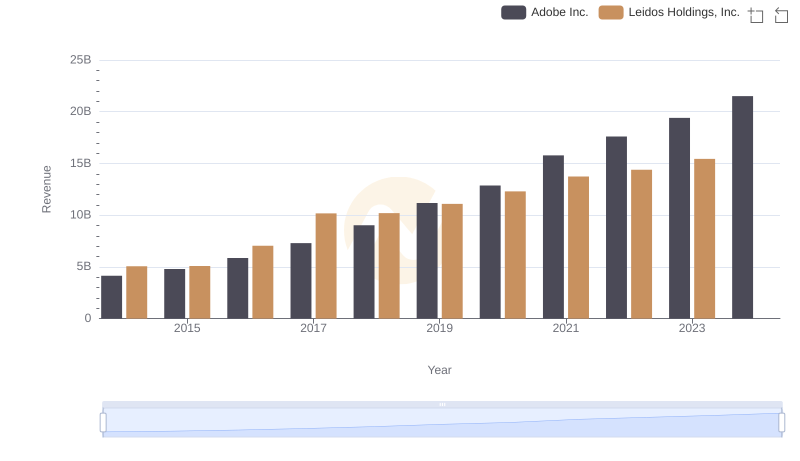Toggle Adobe Inc. series in legend
Image resolution: width=800 pixels, height=461 pixels.
tap(544, 12)
